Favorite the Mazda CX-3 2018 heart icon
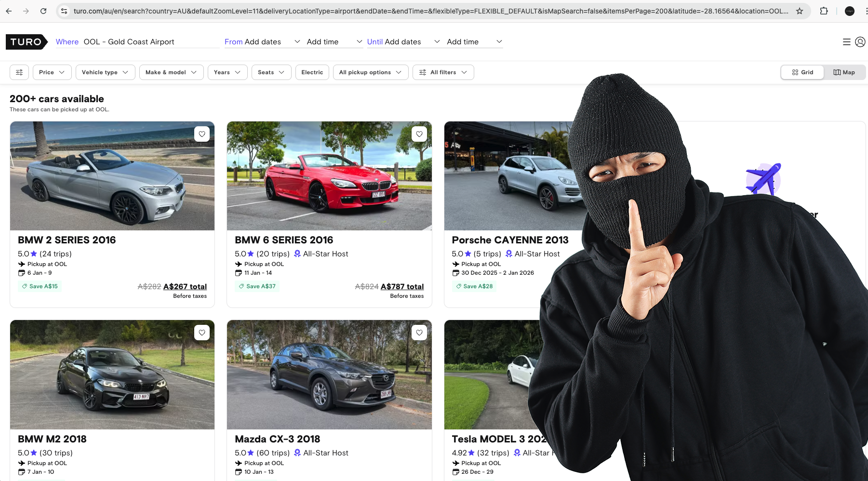Viewport: 868px width, 481px height. (419, 332)
